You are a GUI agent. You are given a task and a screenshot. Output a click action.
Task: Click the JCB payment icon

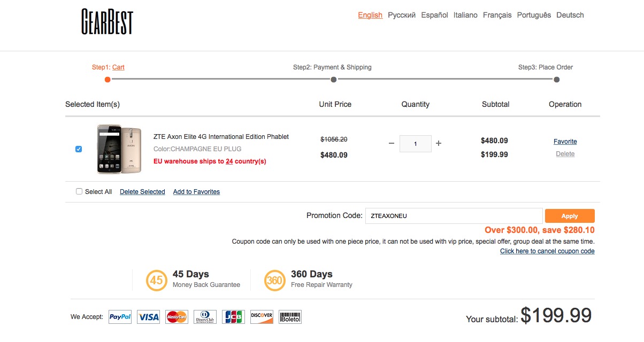(233, 317)
